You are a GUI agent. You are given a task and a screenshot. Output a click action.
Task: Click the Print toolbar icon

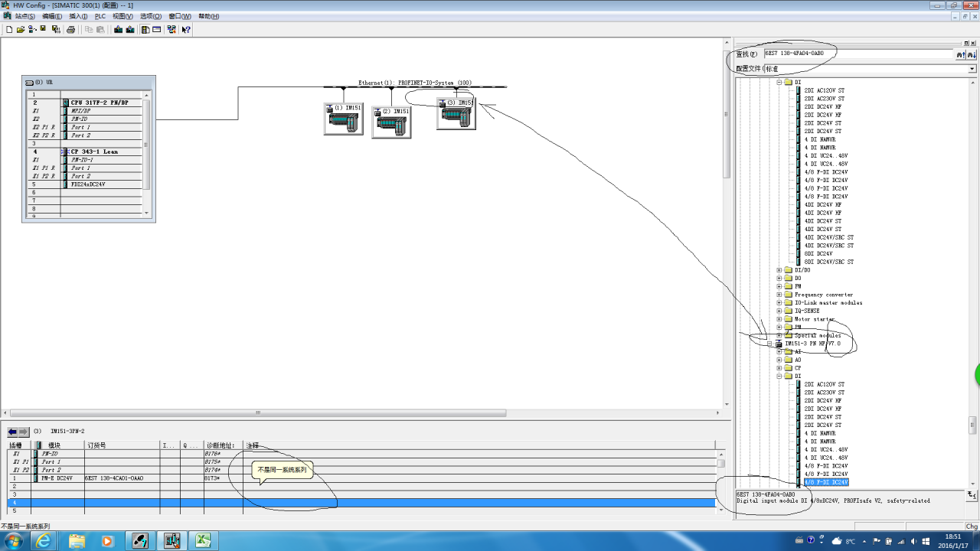point(70,30)
